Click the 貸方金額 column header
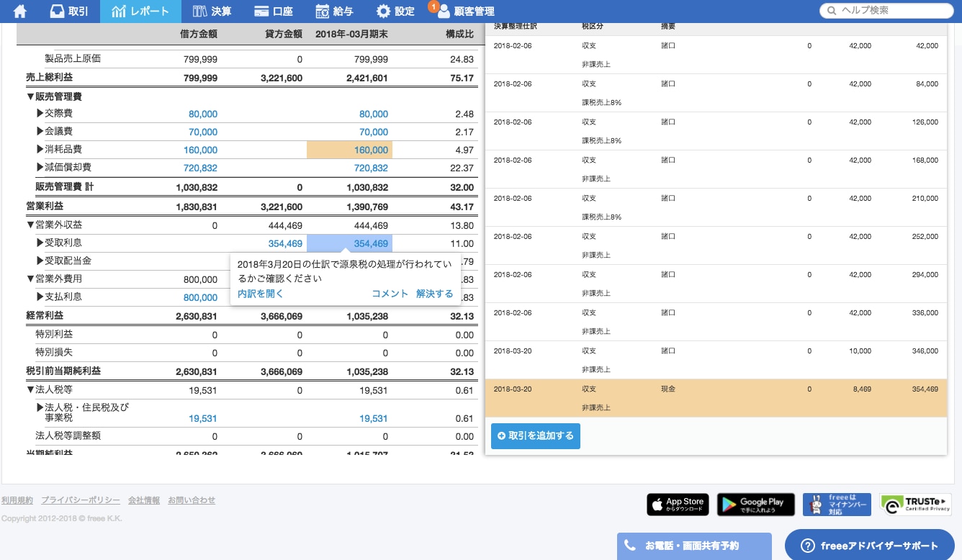 click(x=283, y=34)
